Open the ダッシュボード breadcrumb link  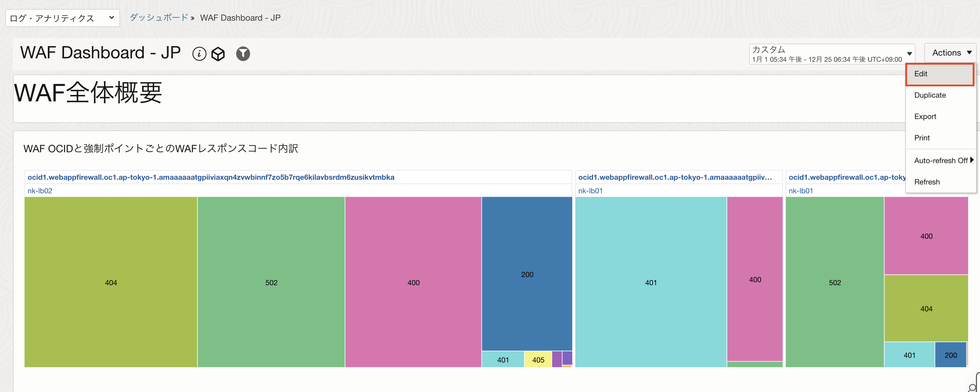tap(159, 18)
